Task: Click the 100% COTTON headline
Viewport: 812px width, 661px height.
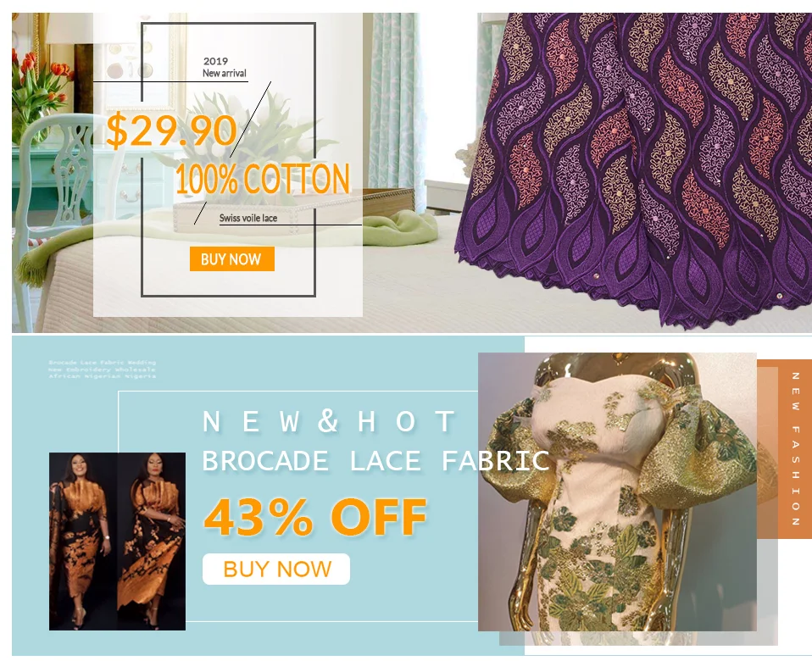Action: [x=263, y=179]
